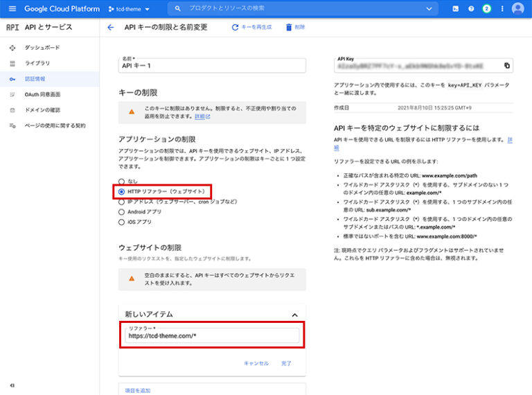Click the リファラー URL input field
The image size is (532, 395).
point(212,335)
